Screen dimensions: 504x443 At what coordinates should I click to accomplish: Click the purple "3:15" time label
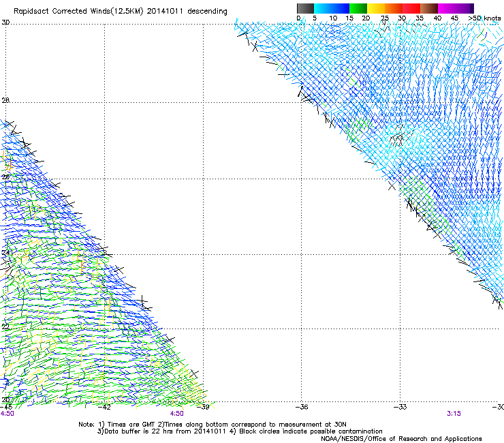click(454, 414)
